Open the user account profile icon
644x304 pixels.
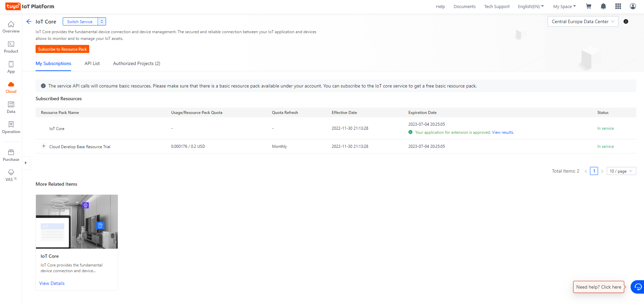[633, 6]
